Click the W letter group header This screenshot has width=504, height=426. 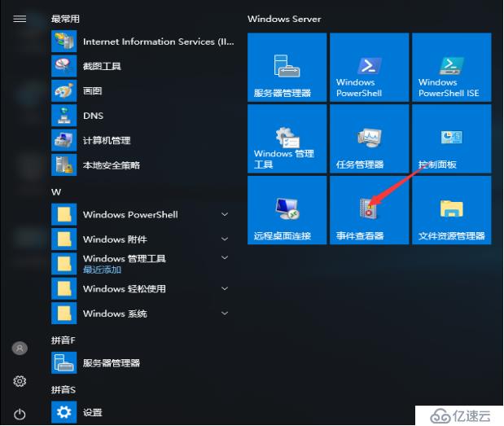[x=56, y=192]
